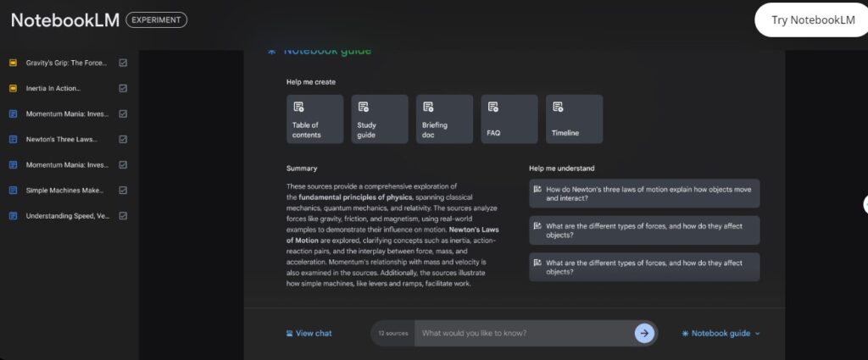Send the question with the arrow button
Screen dimensions: 868x360
coord(644,333)
